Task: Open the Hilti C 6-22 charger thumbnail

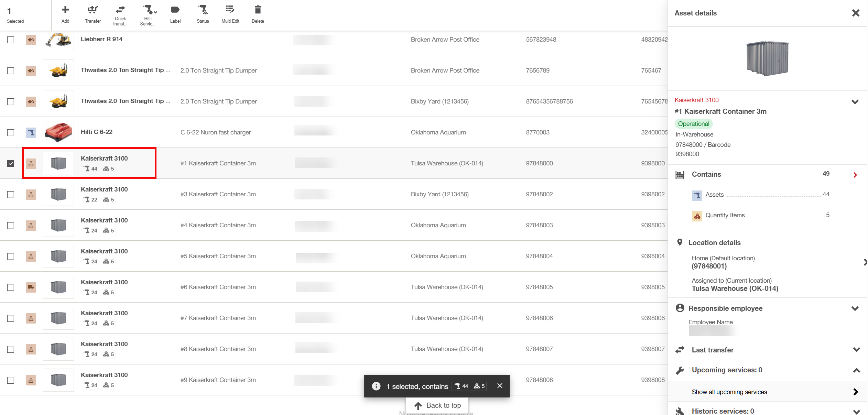Action: [58, 132]
